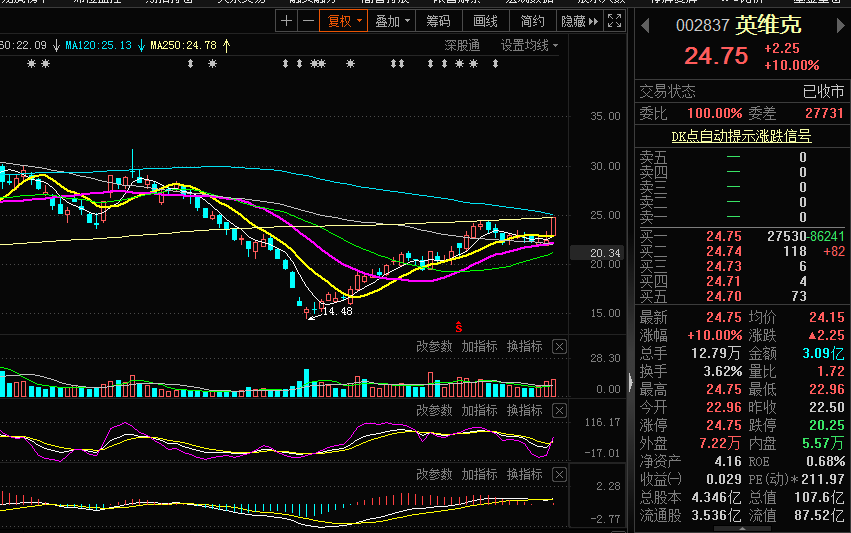851x533 pixels.
Task: Click the 14.48 low price label
Action: pyautogui.click(x=337, y=312)
